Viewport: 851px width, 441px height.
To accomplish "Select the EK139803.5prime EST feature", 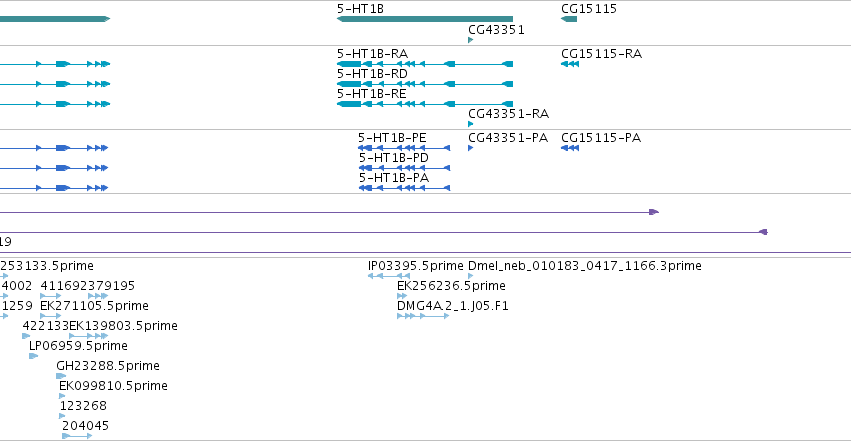I will [x=88, y=336].
